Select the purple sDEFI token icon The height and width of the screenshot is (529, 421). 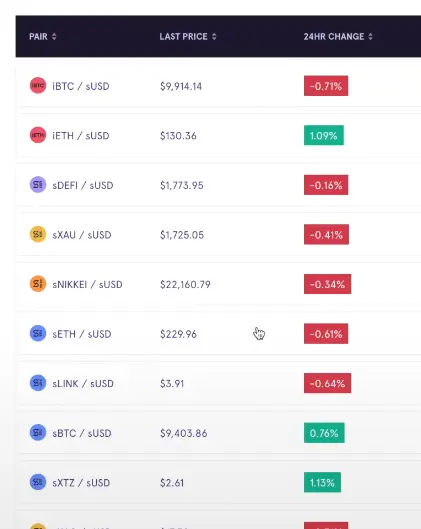point(38,185)
